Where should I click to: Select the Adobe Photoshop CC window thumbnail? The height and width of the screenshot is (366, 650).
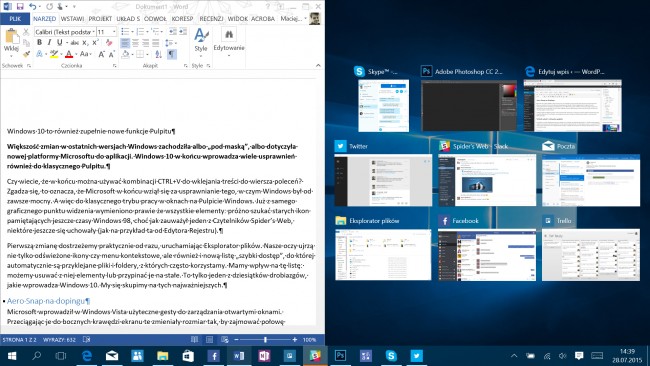pyautogui.click(x=469, y=105)
